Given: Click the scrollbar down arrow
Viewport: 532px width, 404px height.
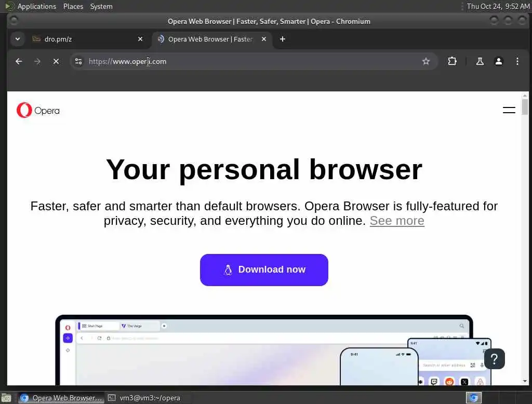Looking at the screenshot, I should pos(525,381).
